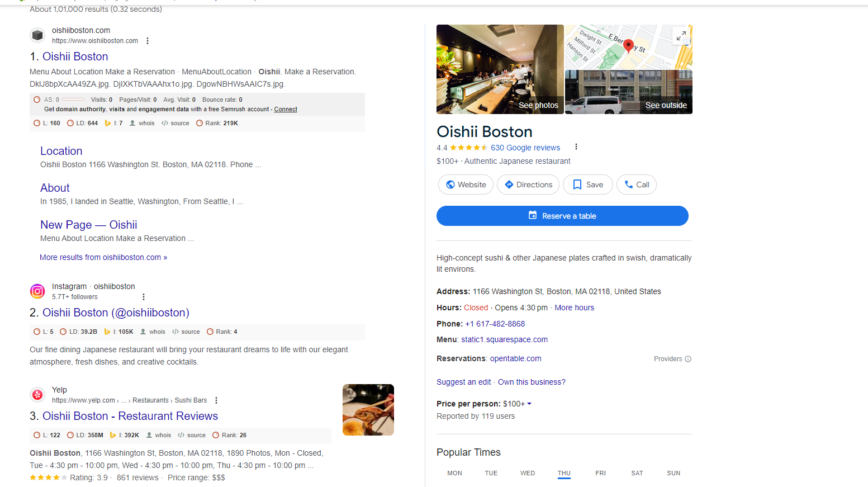
Task: Click phone number +1 617-482-8868
Action: click(495, 324)
